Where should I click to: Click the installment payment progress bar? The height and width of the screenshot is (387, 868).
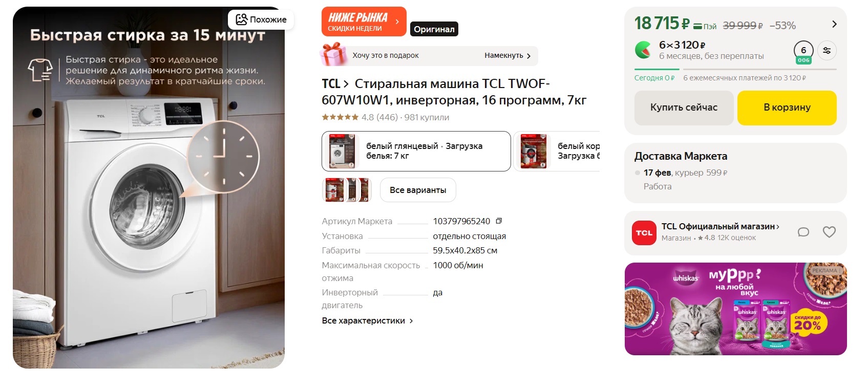pos(735,69)
